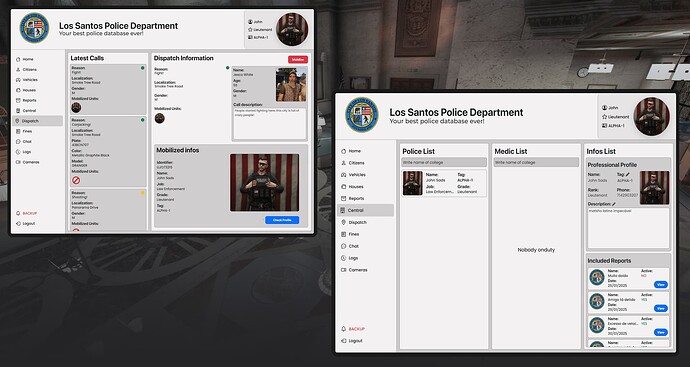Select John Sods entry in Police List
The height and width of the screenshot is (367, 690).
point(444,183)
